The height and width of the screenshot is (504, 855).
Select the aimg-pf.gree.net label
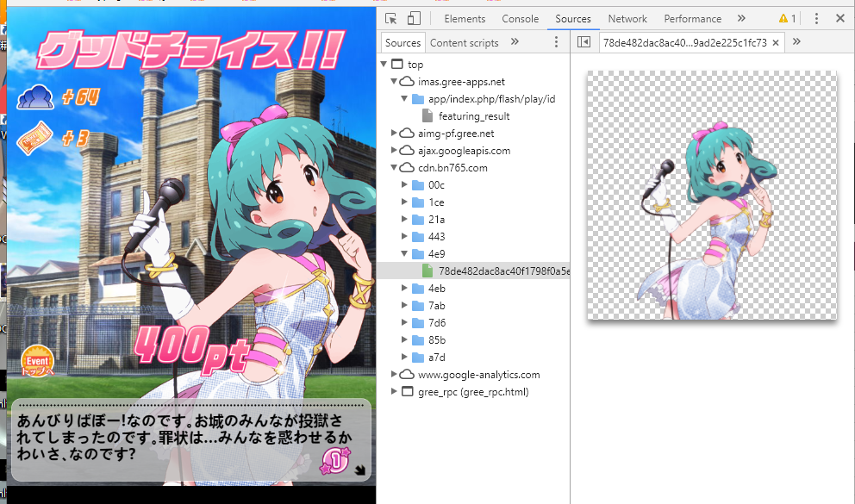tap(456, 133)
